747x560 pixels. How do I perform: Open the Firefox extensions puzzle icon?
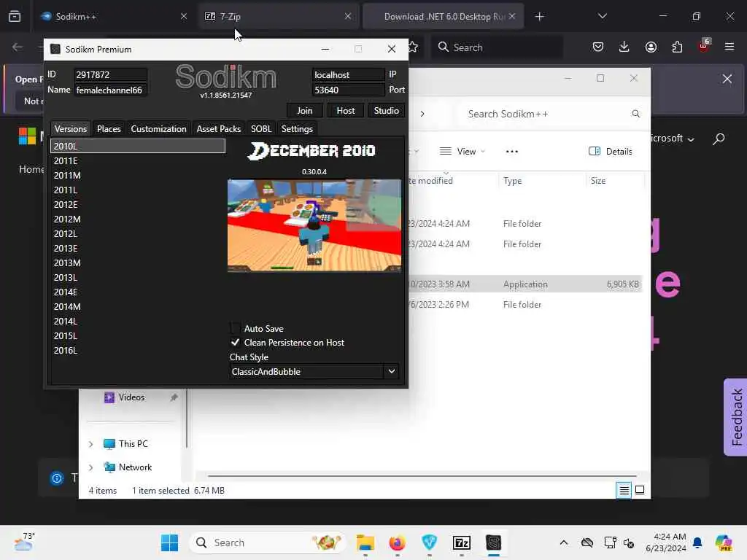click(x=677, y=47)
